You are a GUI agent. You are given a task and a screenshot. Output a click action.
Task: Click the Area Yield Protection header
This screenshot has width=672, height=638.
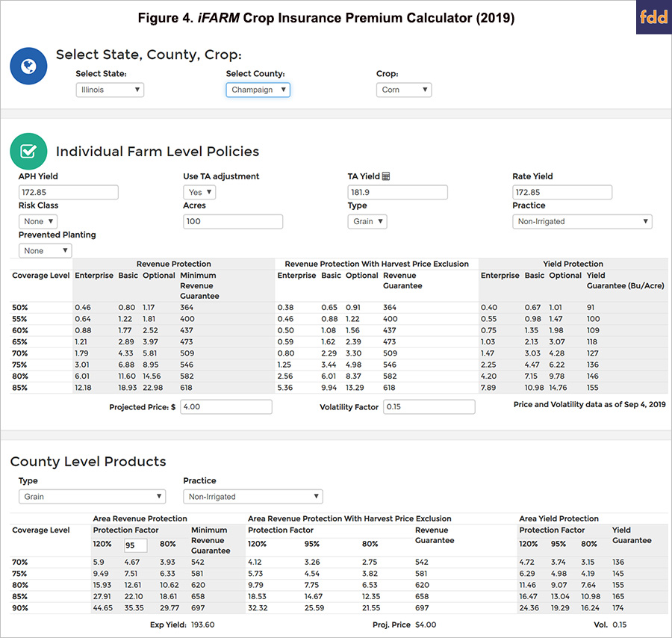click(x=559, y=518)
